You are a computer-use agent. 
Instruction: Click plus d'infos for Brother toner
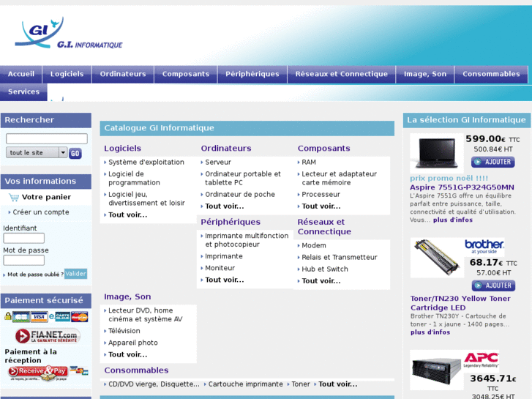point(430,332)
